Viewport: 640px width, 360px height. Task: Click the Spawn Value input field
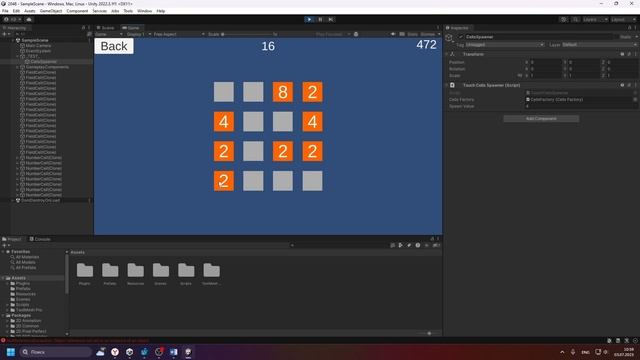pyautogui.click(x=581, y=106)
